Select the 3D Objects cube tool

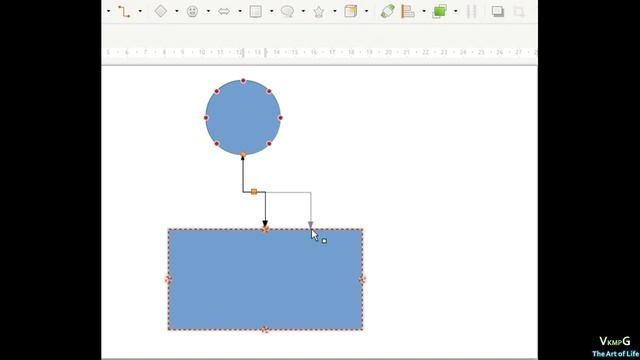pos(351,11)
